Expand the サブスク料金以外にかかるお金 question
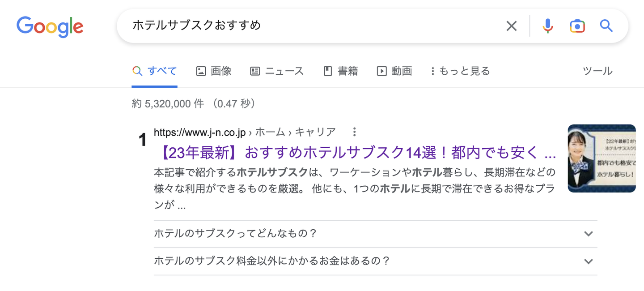 point(588,261)
